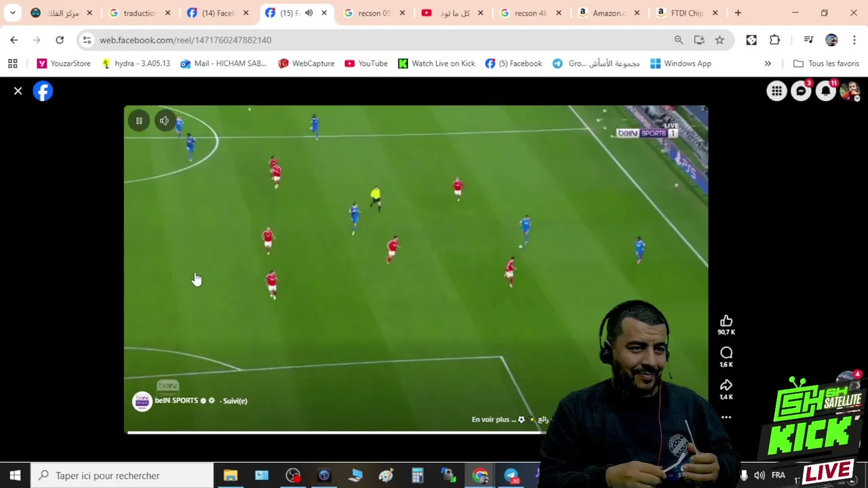Click the screenshot extension icon in toolbar
The width and height of the screenshot is (868, 488).
coord(751,40)
